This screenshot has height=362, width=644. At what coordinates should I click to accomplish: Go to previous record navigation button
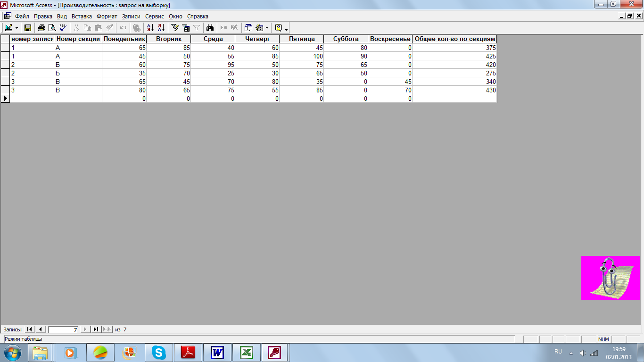click(x=40, y=329)
